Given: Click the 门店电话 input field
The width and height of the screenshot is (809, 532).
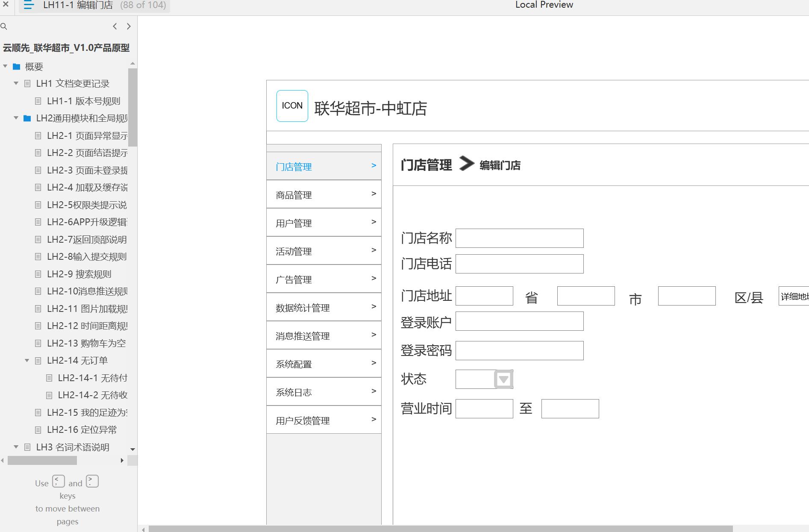Looking at the screenshot, I should pyautogui.click(x=520, y=264).
